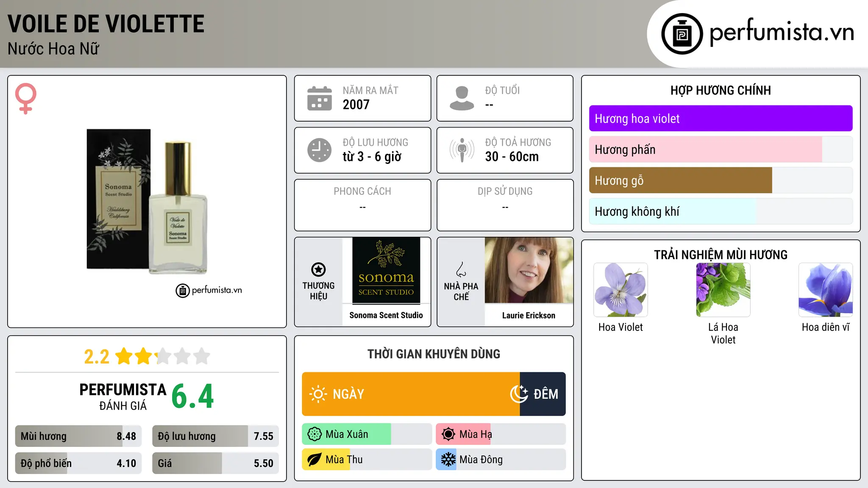Click the Mùi hương 8.48 score bar
Screen dimensions: 868x488
point(78,436)
